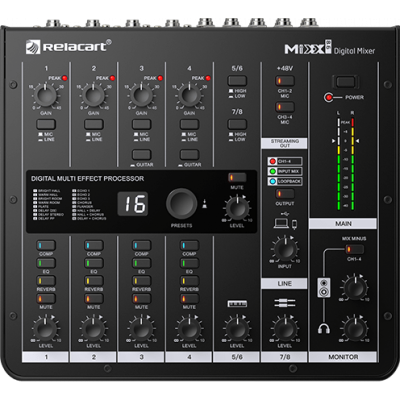
Task: Mute the digital multi effect processor
Action: [x=237, y=178]
